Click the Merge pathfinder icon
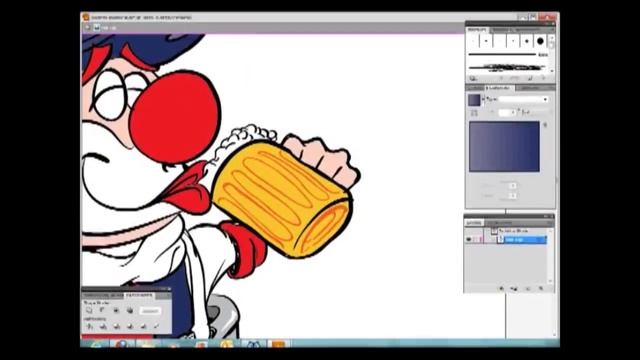Image resolution: width=640 pixels, height=360 pixels. [116, 326]
